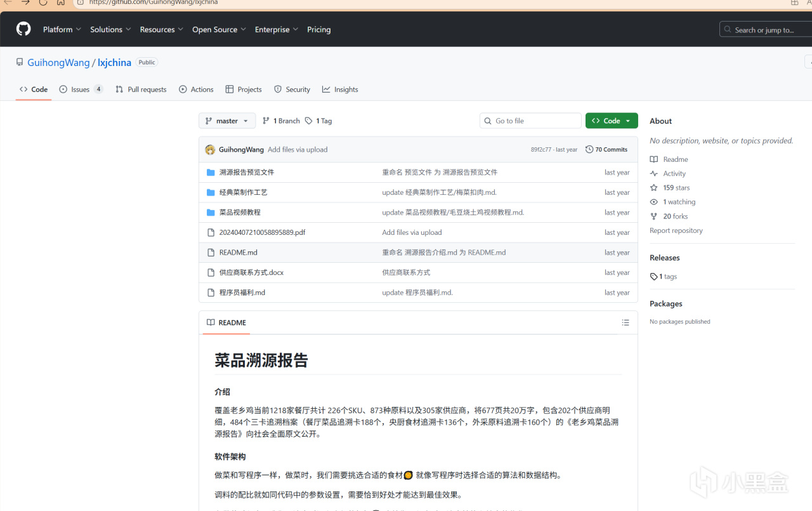Screen dimensions: 812x511
Task: View the 1 Tag link
Action: pyautogui.click(x=318, y=121)
